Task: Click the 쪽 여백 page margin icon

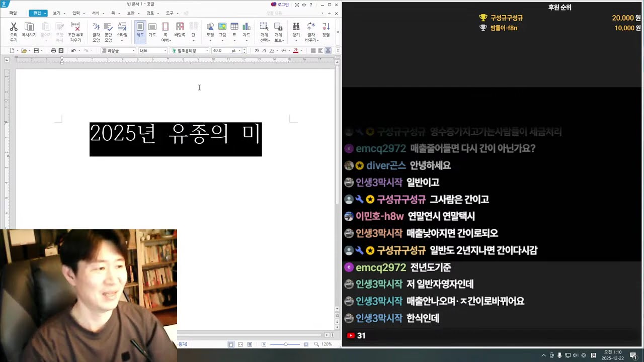Action: 165,27
